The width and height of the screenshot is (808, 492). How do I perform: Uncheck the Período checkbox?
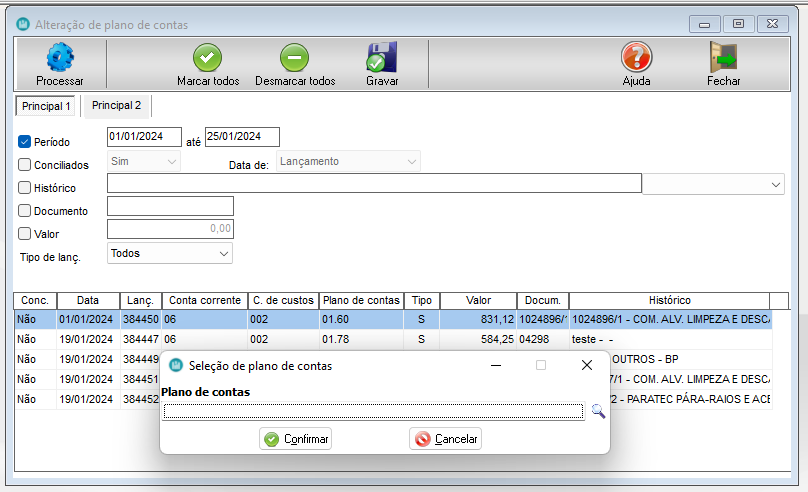point(25,142)
